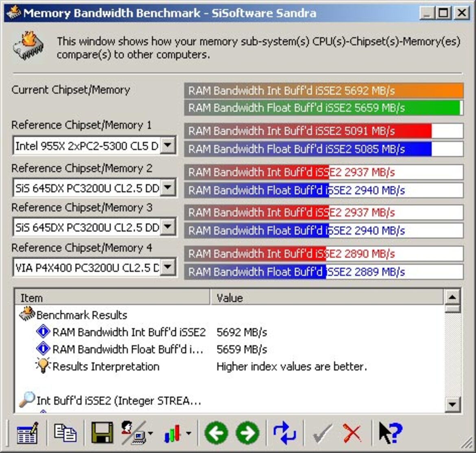This screenshot has width=476, height=453.
Task: Click the lightbulb icon for Results Interpretation
Action: pyautogui.click(x=43, y=365)
